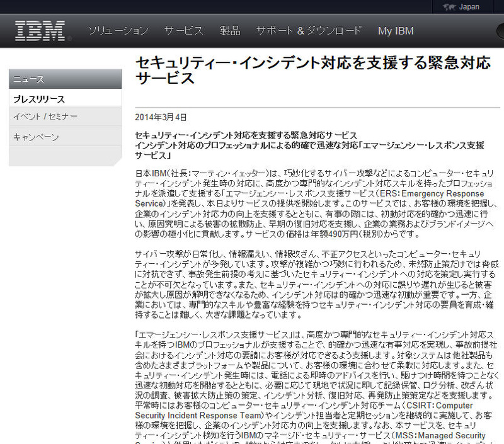The image size is (504, 444).
Task: Click the text ERS: Emergency Response Service
Action: (x=436, y=195)
